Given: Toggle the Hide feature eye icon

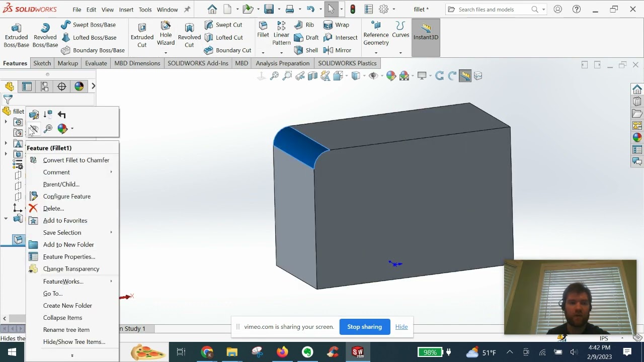Looking at the screenshot, I should (34, 129).
